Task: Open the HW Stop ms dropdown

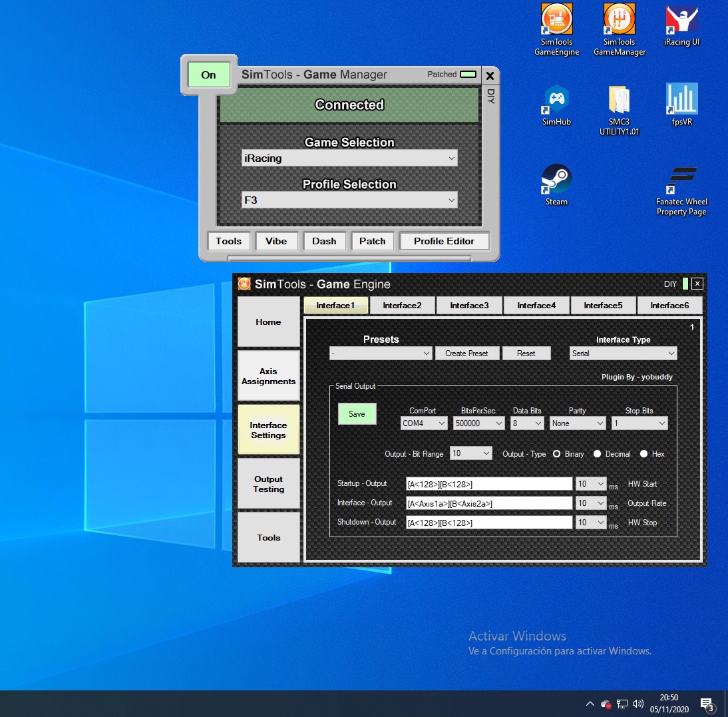Action: 590,523
